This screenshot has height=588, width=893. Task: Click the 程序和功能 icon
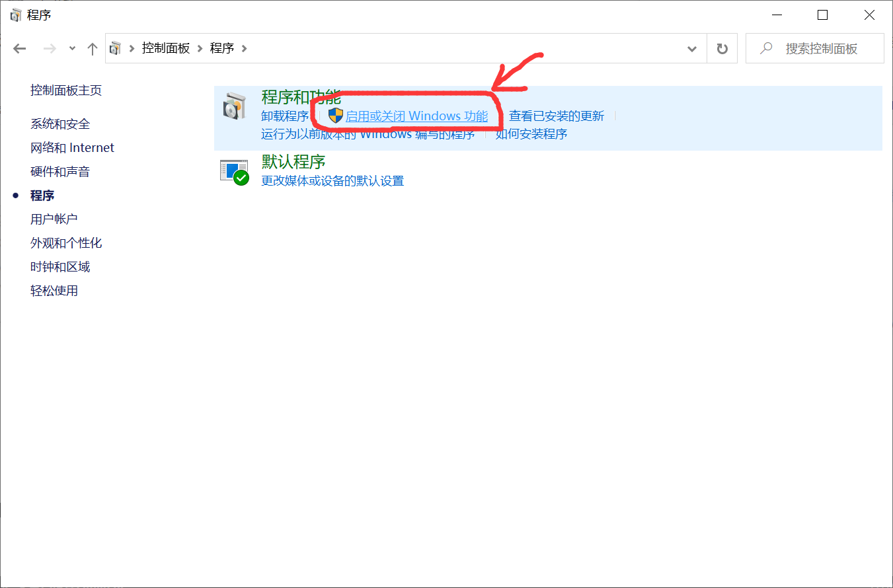coord(233,106)
